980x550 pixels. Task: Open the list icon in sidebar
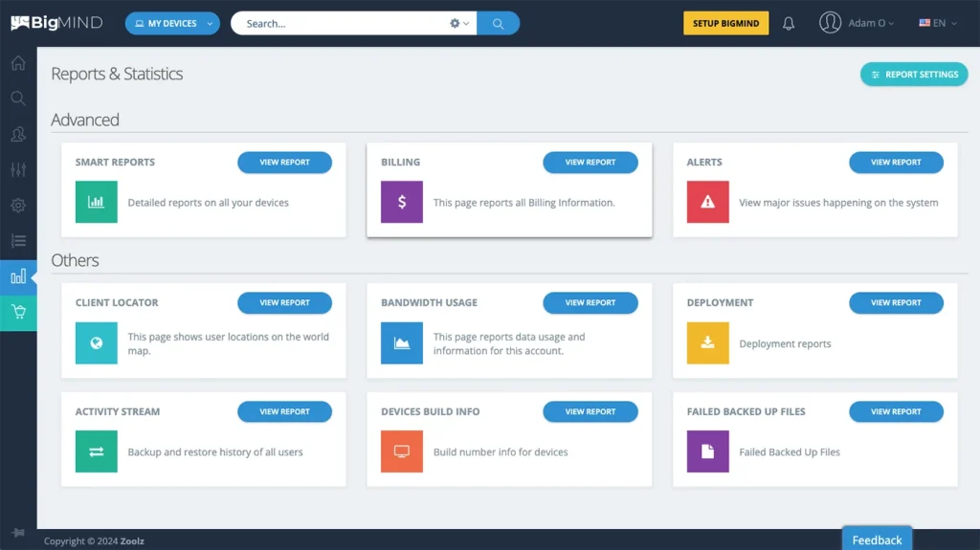click(x=18, y=241)
